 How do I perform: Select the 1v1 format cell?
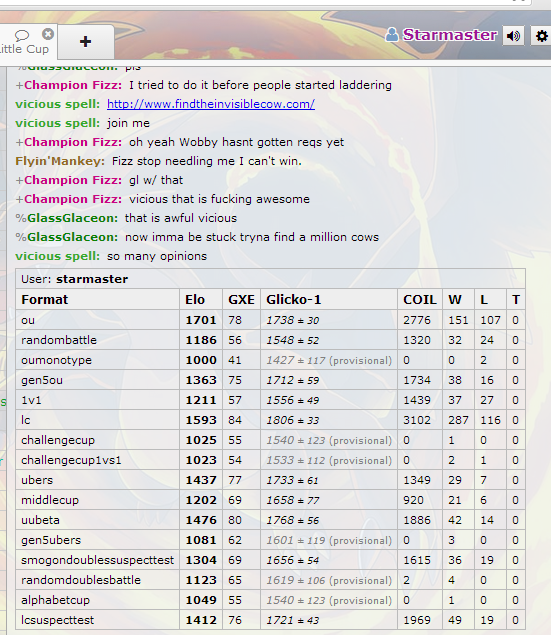point(98,400)
